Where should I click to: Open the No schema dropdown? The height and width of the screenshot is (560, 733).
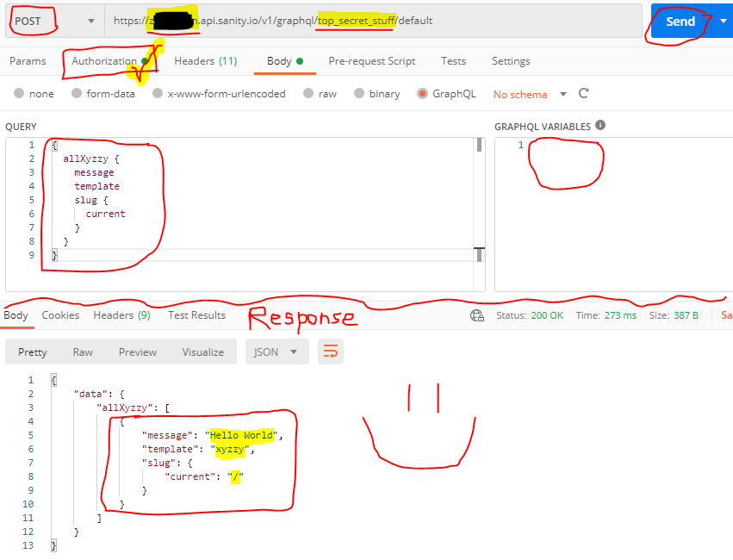click(530, 95)
